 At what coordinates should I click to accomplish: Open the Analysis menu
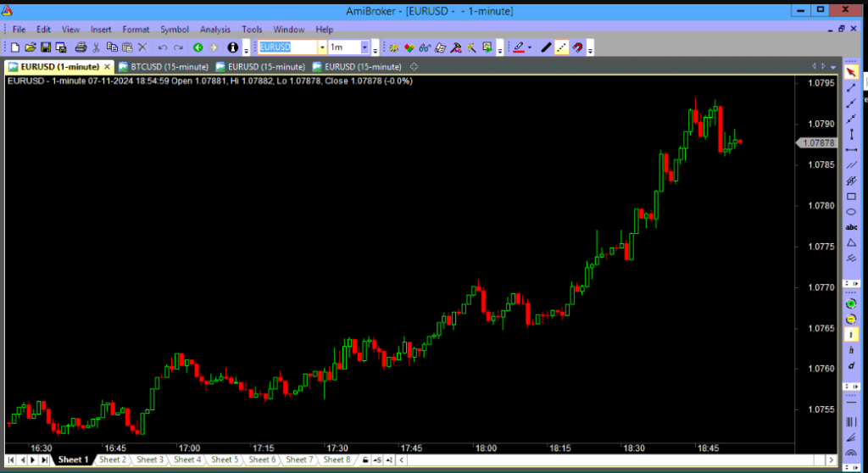pos(214,30)
